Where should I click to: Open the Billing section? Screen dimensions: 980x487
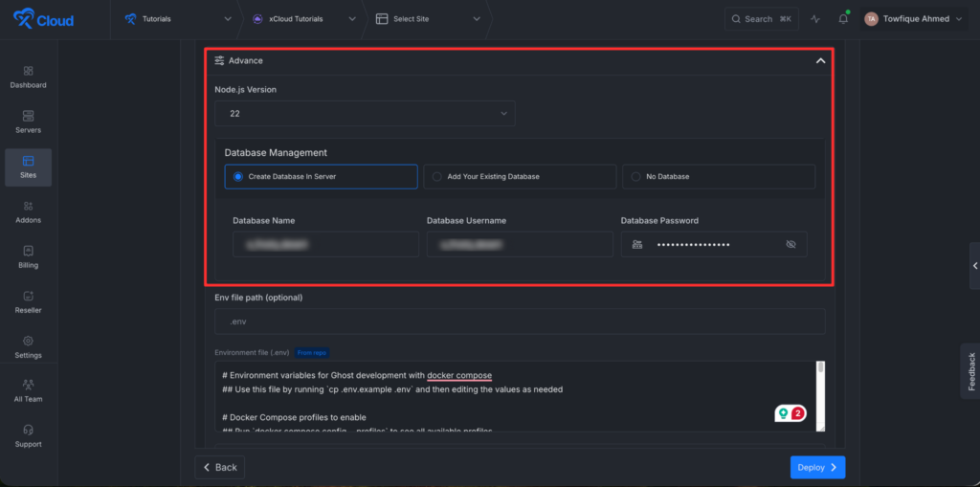coord(28,257)
